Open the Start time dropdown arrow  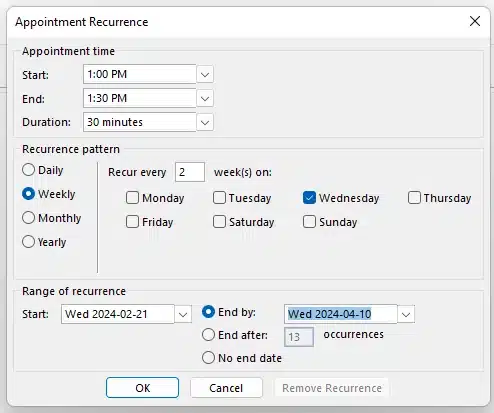(205, 74)
